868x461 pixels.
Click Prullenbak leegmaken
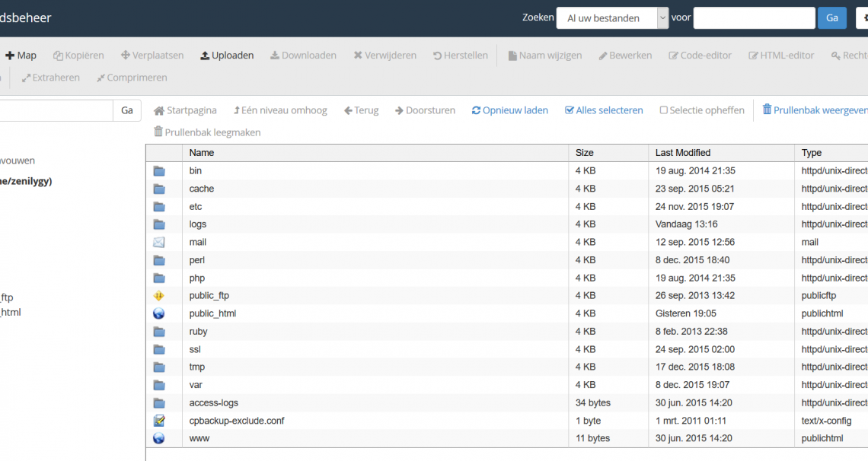[207, 132]
